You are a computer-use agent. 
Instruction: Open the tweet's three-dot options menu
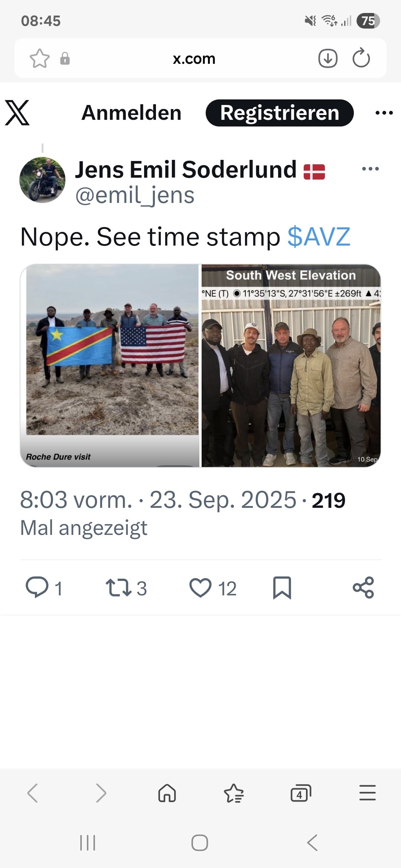coord(370,169)
